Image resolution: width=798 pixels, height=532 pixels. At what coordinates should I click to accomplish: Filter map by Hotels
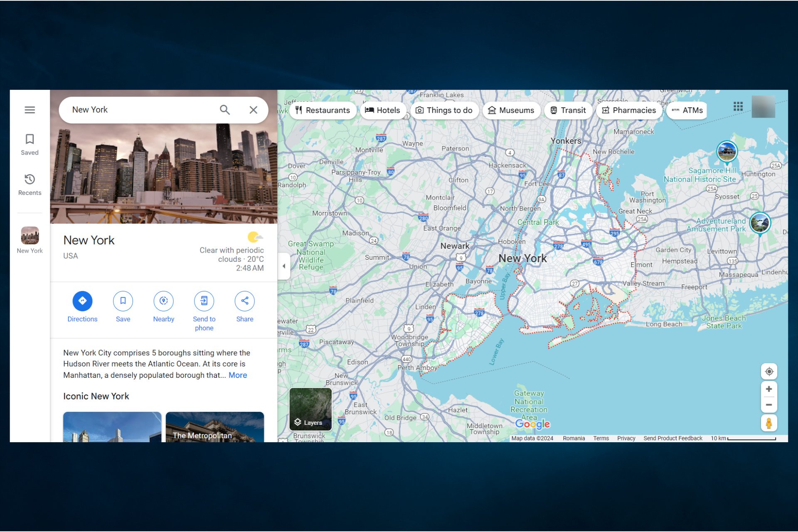click(x=382, y=110)
